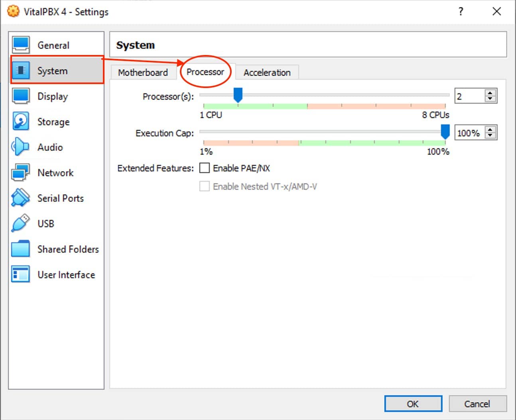This screenshot has width=516, height=420.
Task: Click the execution cap percentage field
Action: click(470, 133)
